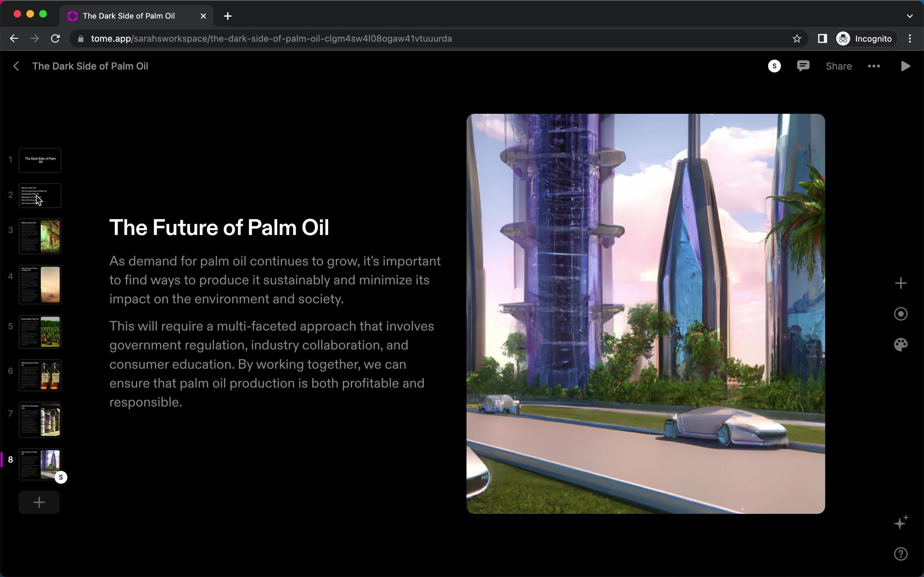Click the Share button in toolbar
The height and width of the screenshot is (577, 924).
pos(838,66)
